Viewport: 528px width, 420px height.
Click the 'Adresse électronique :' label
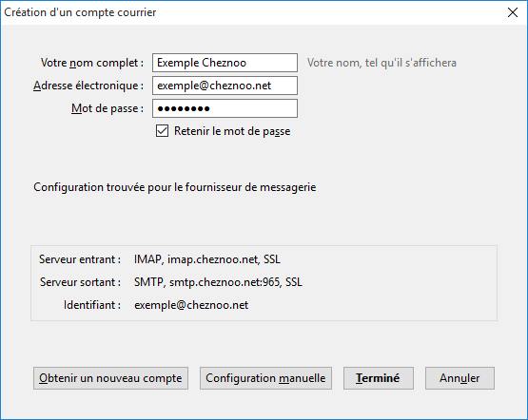coord(88,86)
